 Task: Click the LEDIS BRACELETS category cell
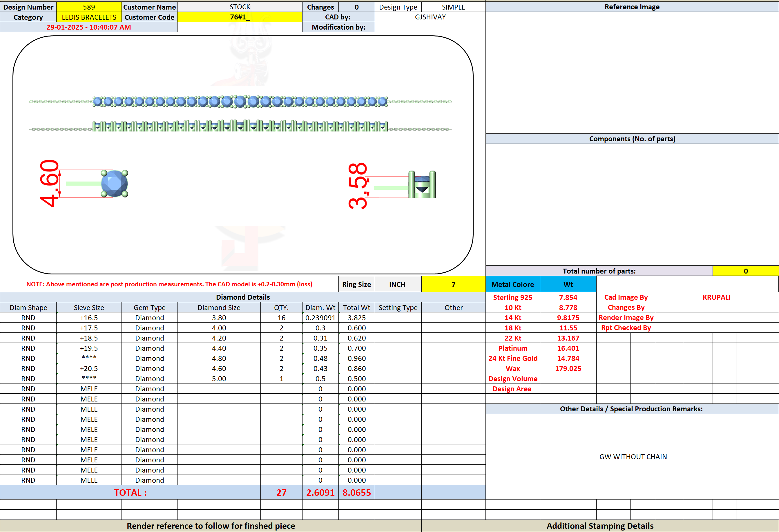(x=89, y=17)
